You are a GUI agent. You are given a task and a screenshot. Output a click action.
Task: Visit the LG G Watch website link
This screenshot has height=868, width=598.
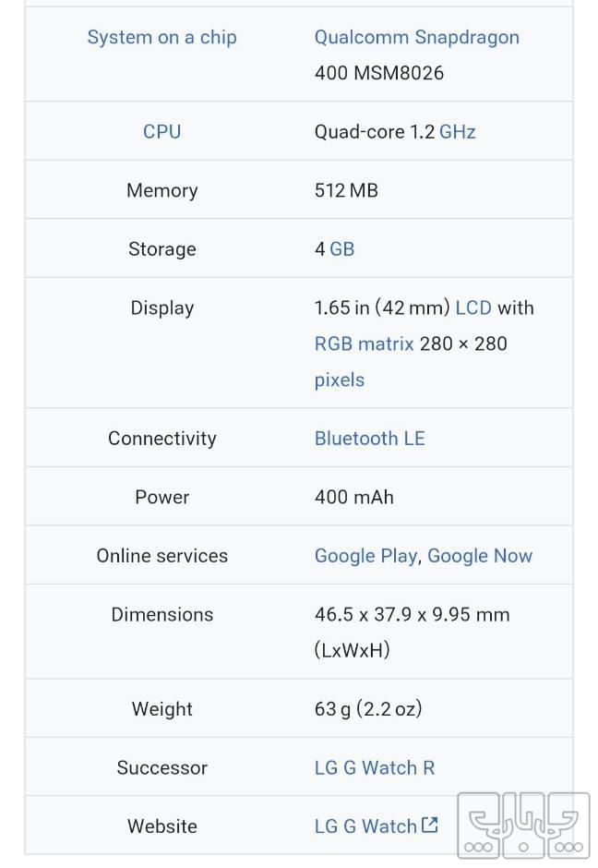[x=365, y=826]
